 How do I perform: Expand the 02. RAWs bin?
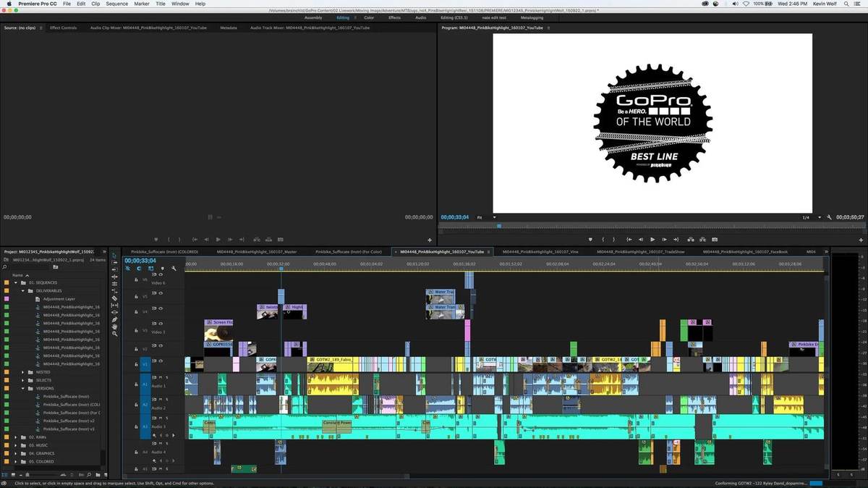pos(16,437)
